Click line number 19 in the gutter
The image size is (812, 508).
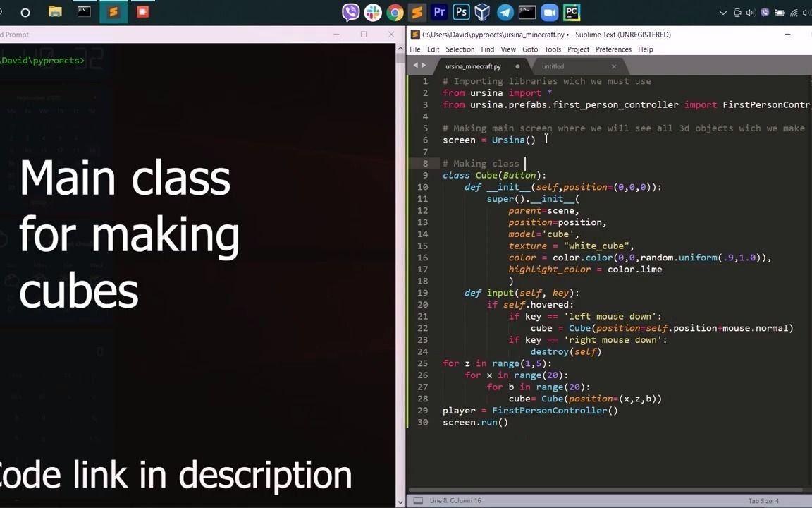(423, 293)
